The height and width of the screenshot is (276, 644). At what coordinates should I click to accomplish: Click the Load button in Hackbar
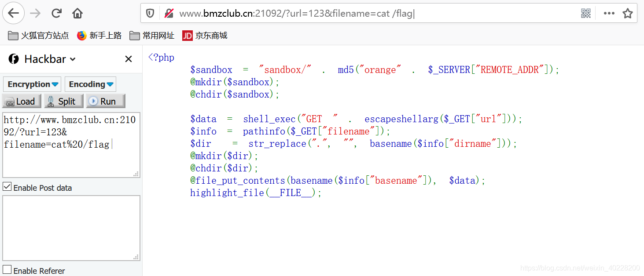pos(22,101)
